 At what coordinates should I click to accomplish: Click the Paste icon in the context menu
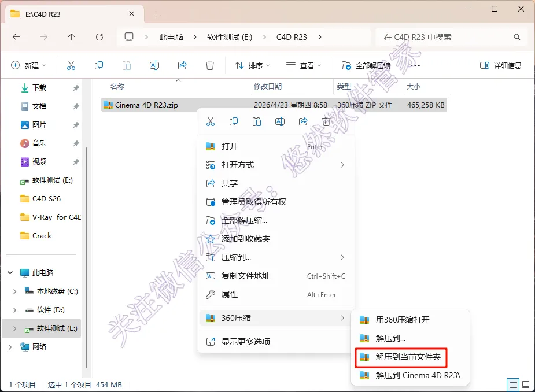(x=257, y=121)
